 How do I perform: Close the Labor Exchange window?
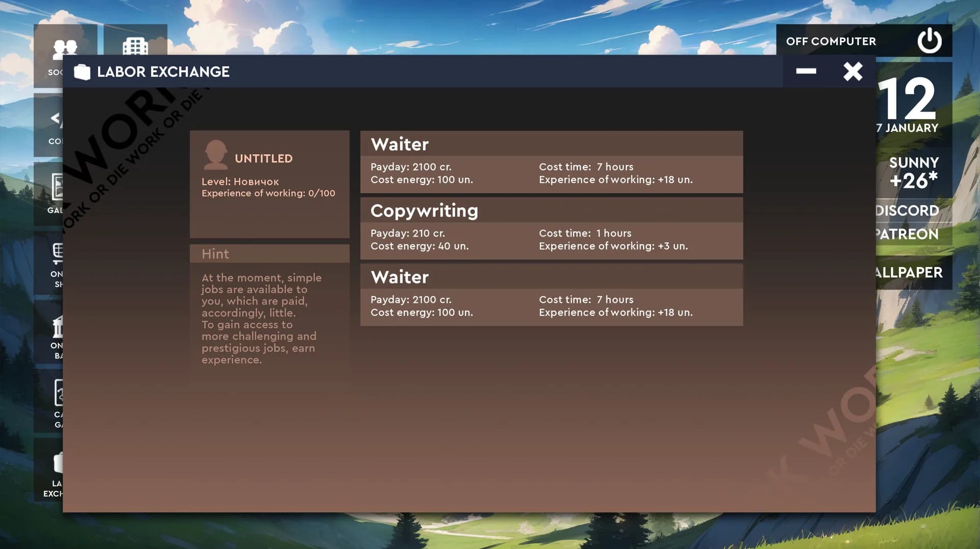pyautogui.click(x=853, y=71)
